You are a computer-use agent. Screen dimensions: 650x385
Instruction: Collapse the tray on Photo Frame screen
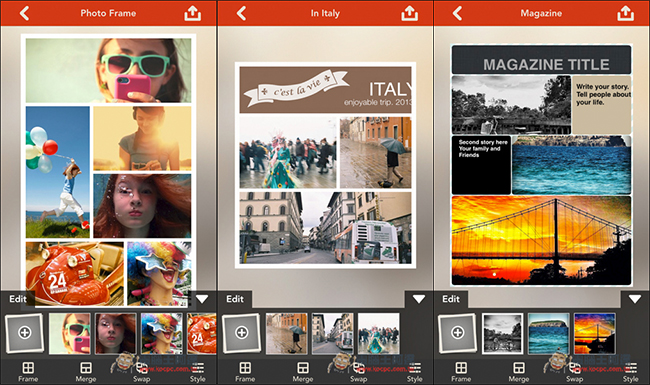(x=202, y=299)
